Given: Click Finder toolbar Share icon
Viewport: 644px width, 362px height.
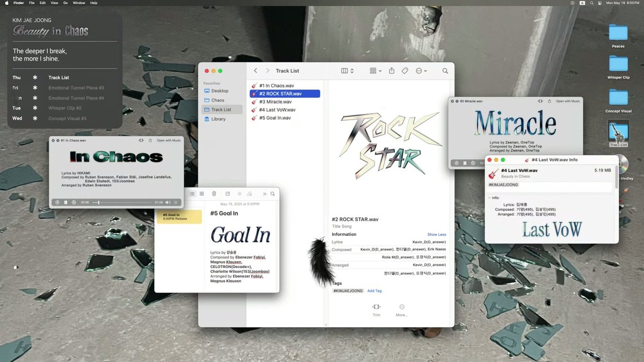Looking at the screenshot, I should click(392, 71).
